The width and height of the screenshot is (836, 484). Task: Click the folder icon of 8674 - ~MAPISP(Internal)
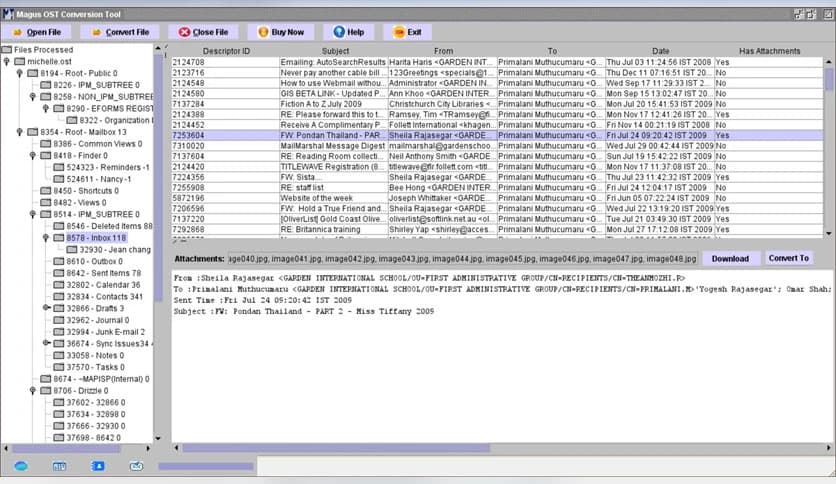point(46,378)
